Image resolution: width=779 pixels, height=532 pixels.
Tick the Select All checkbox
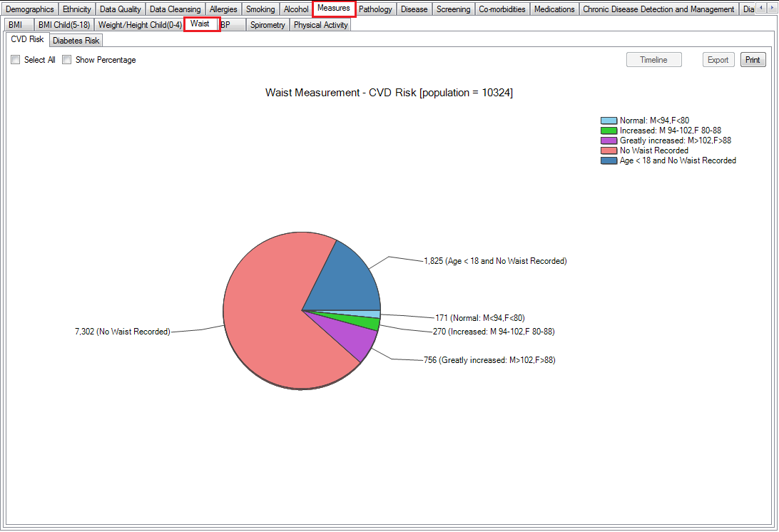pos(16,60)
